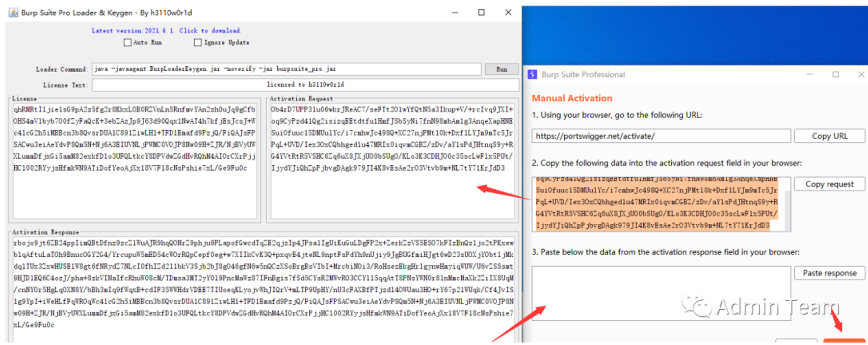The height and width of the screenshot is (345, 868).
Task: Click inside the Activation Response text area
Action: (x=263, y=290)
